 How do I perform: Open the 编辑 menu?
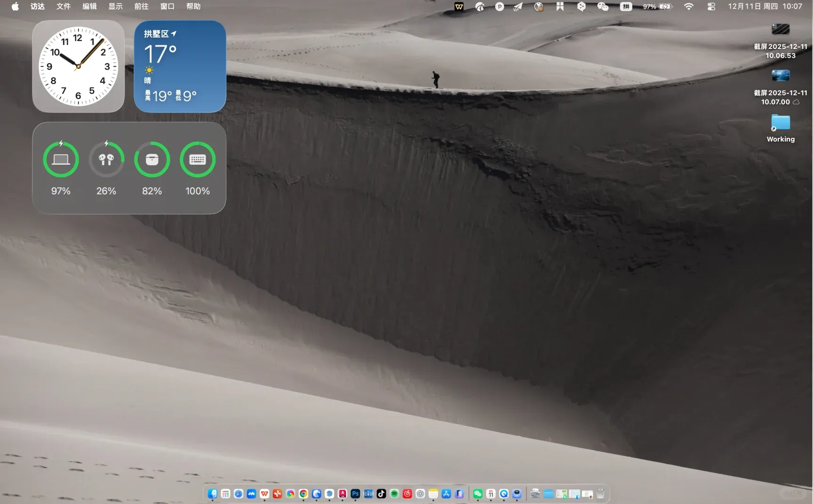[x=89, y=7]
